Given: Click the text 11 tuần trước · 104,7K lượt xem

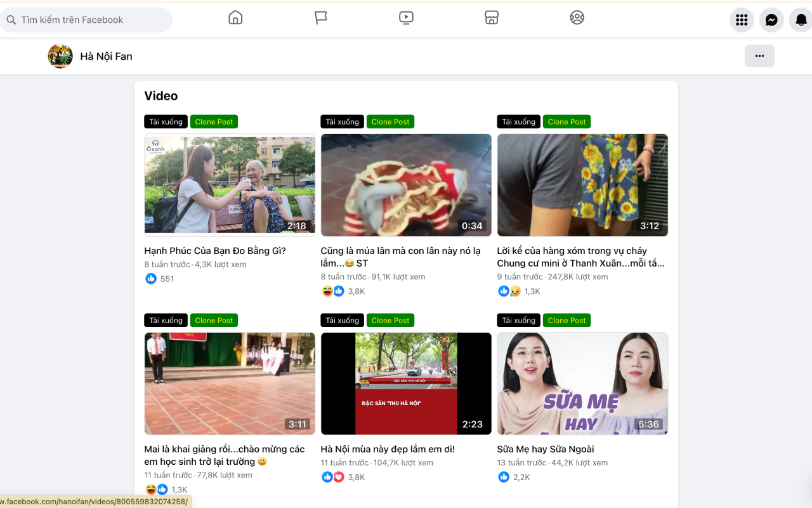Looking at the screenshot, I should click(x=377, y=463).
